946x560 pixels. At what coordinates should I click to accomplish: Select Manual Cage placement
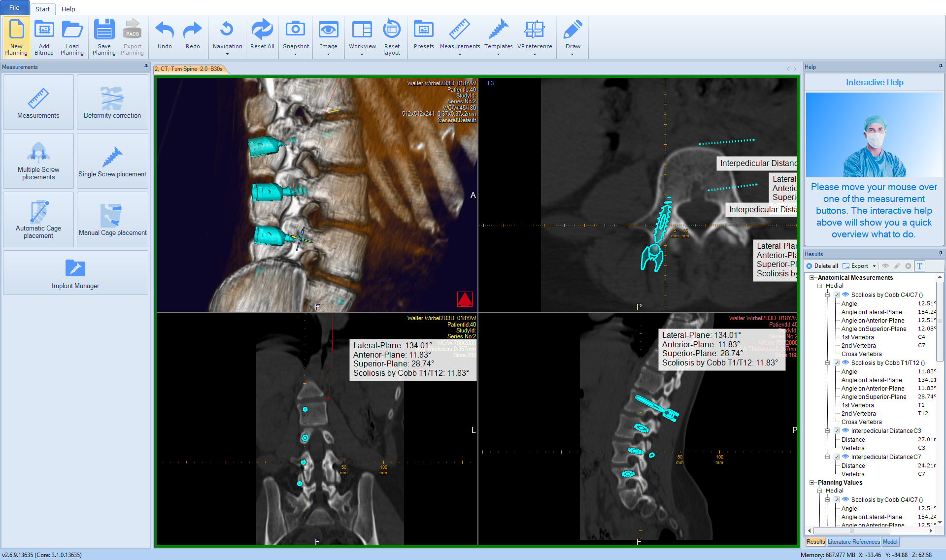click(112, 219)
